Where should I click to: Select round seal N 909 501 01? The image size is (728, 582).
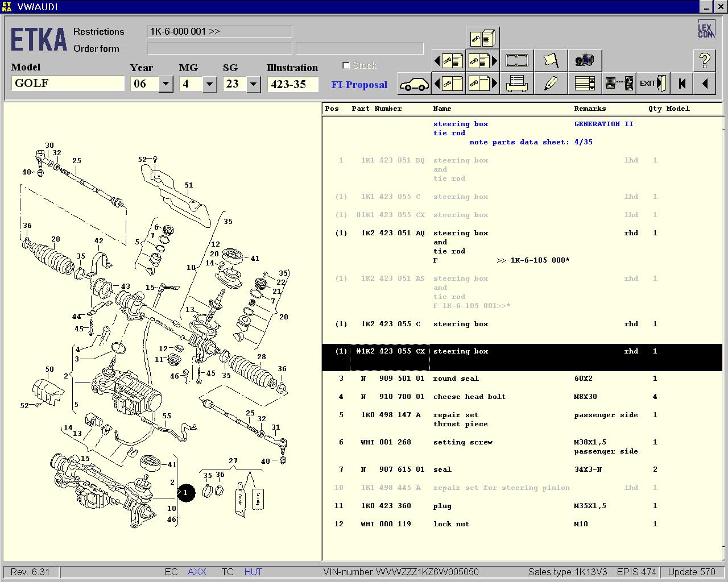coord(522,379)
